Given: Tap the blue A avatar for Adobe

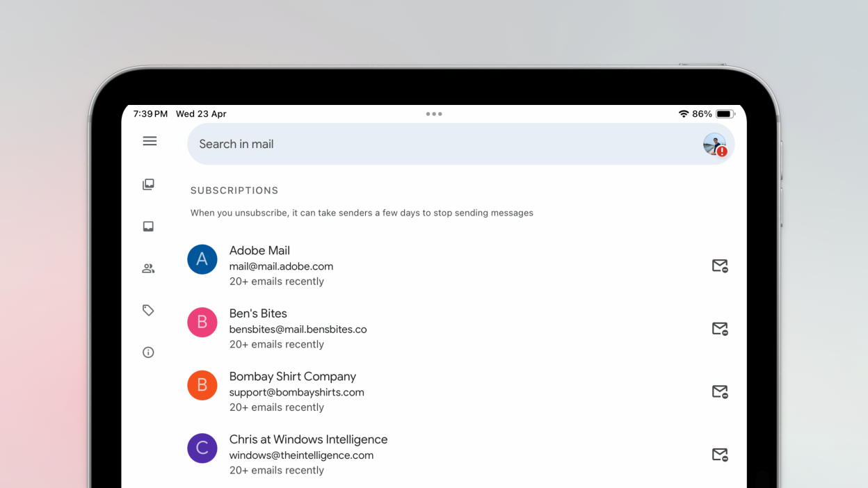Looking at the screenshot, I should click(x=202, y=259).
